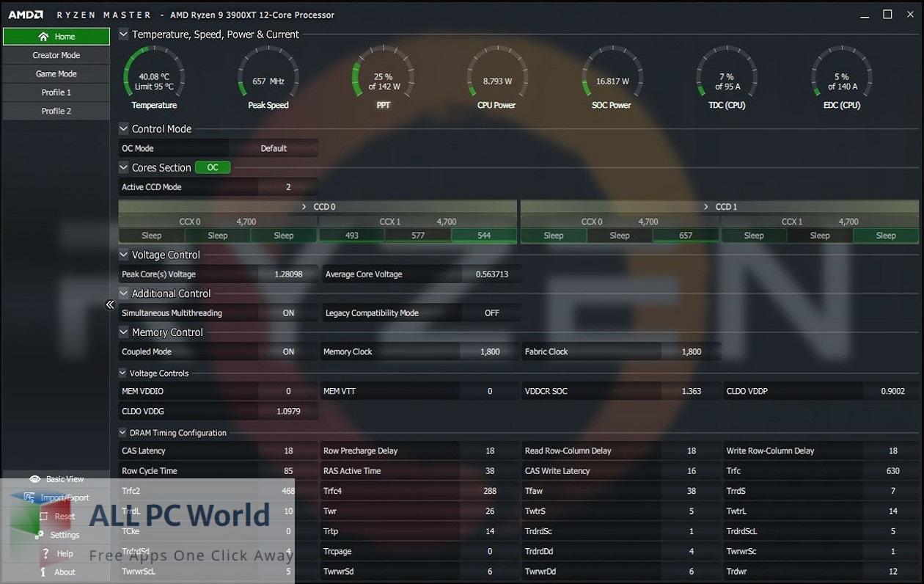Click the Home icon in the sidebar
The image size is (924, 584).
[x=43, y=37]
